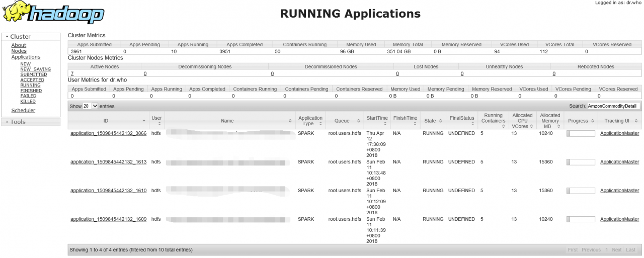Image resolution: width=644 pixels, height=258 pixels.
Task: Sort by the Progress column header
Action: click(x=581, y=121)
